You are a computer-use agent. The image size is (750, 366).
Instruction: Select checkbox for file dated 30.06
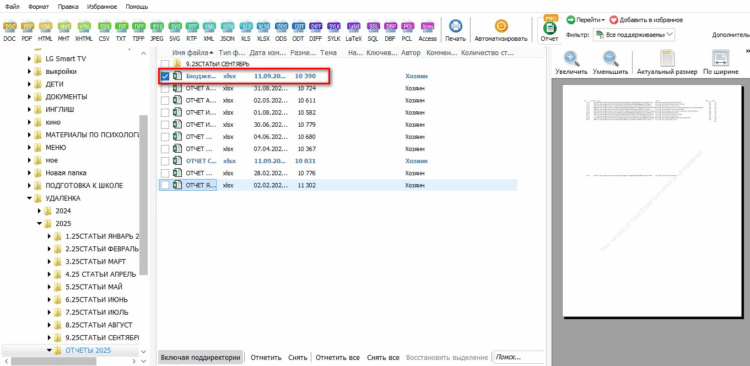(x=165, y=124)
